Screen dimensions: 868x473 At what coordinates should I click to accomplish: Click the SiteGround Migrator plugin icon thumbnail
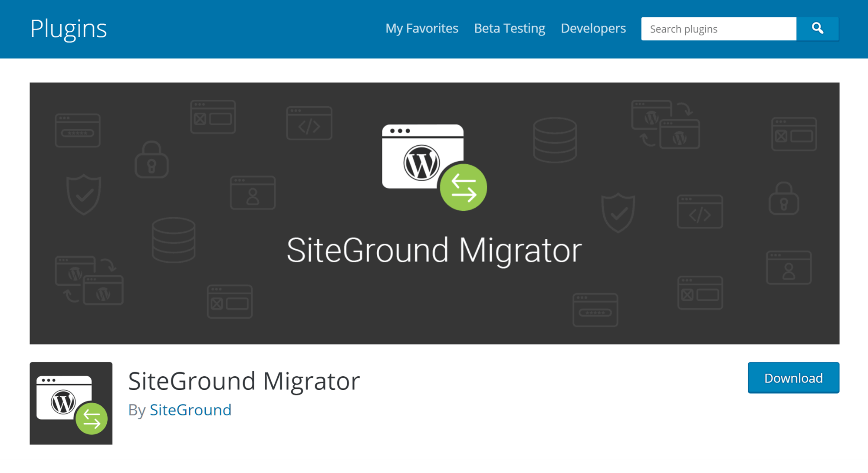pos(71,403)
